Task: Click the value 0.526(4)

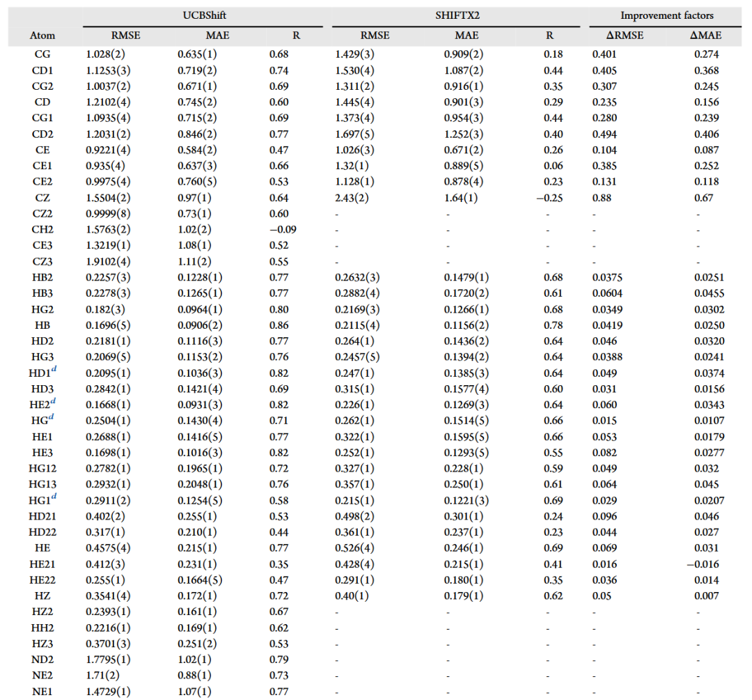Action: pyautogui.click(x=354, y=548)
